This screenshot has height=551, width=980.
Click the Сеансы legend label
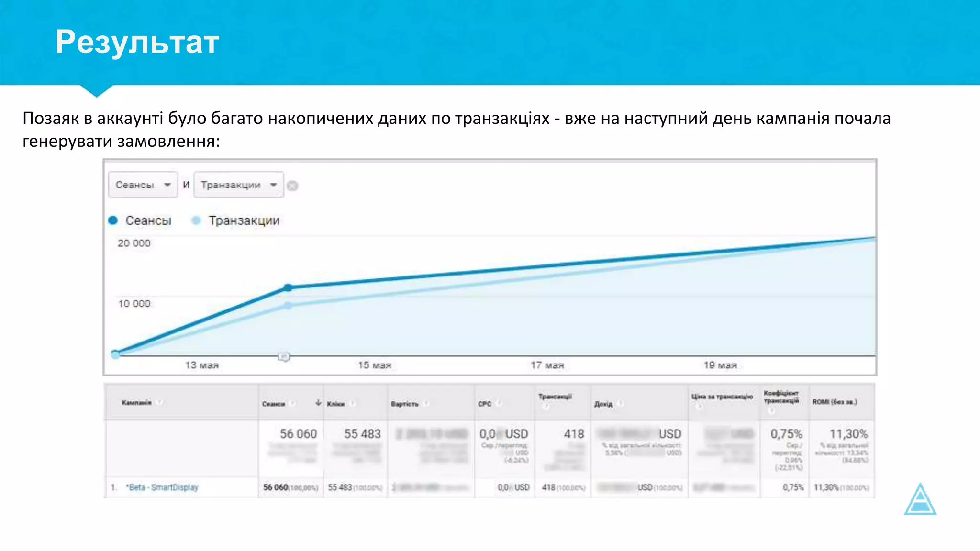(148, 220)
